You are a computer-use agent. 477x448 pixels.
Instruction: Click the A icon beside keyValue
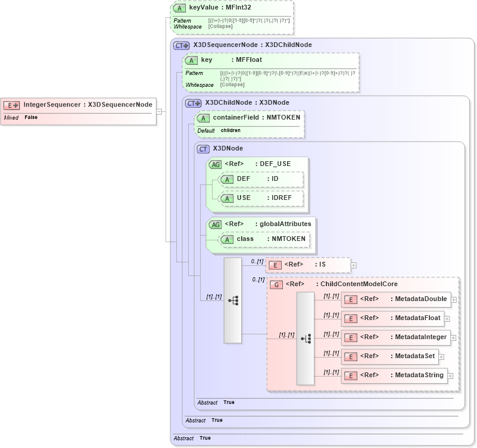click(179, 8)
